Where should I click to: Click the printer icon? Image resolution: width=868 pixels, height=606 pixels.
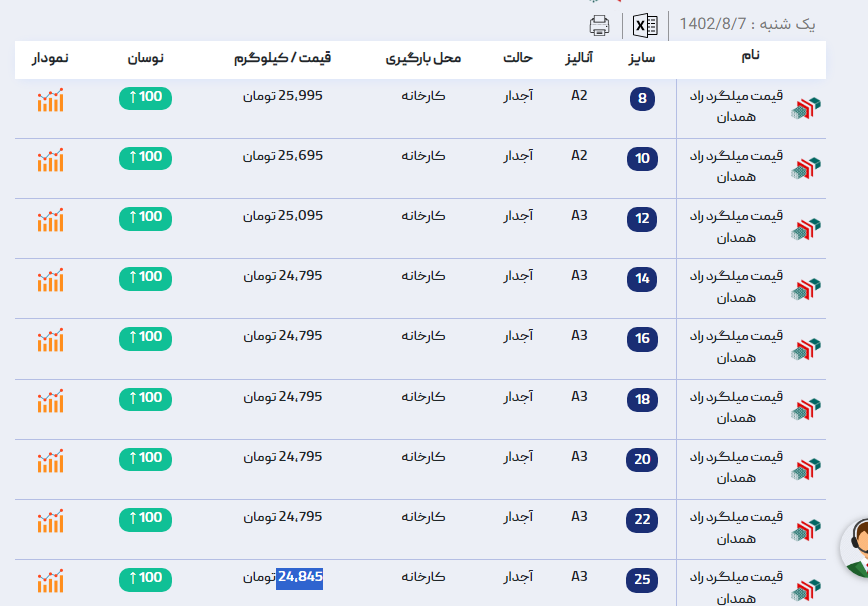[600, 25]
